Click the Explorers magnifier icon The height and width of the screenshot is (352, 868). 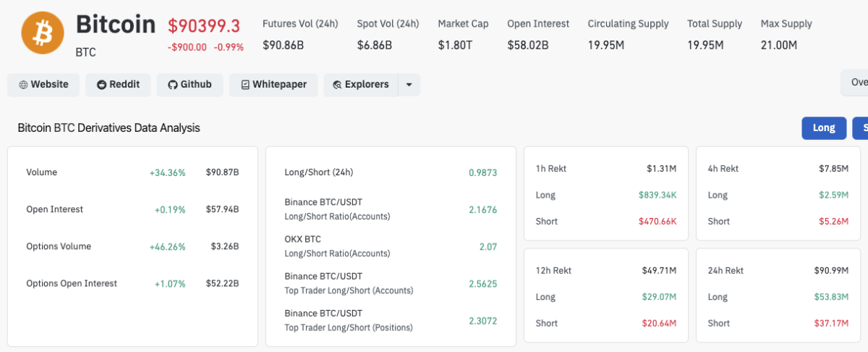(x=337, y=85)
